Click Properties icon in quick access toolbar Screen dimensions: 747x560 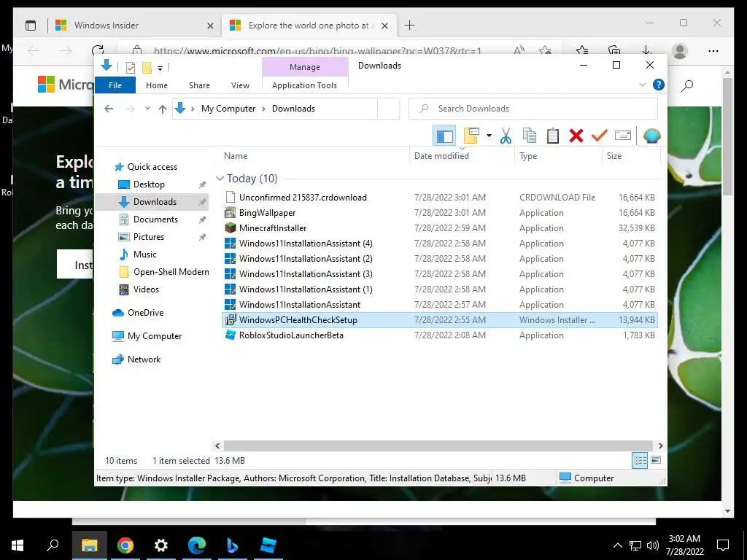(130, 68)
